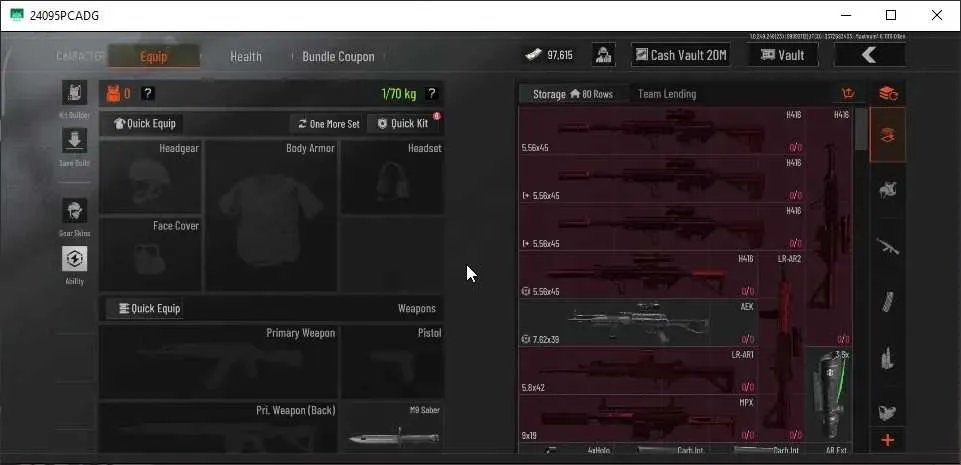Open Gear Skins in the sidebar
This screenshot has width=961, height=465.
tap(74, 211)
